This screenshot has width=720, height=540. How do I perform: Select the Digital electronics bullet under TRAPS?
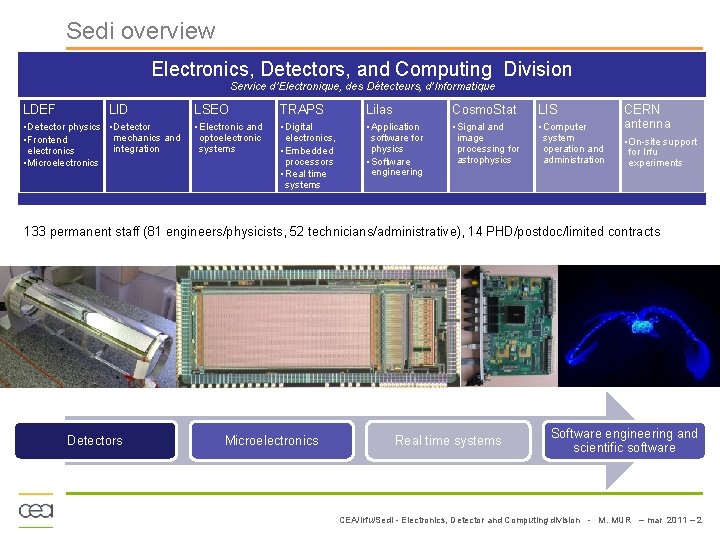point(309,132)
